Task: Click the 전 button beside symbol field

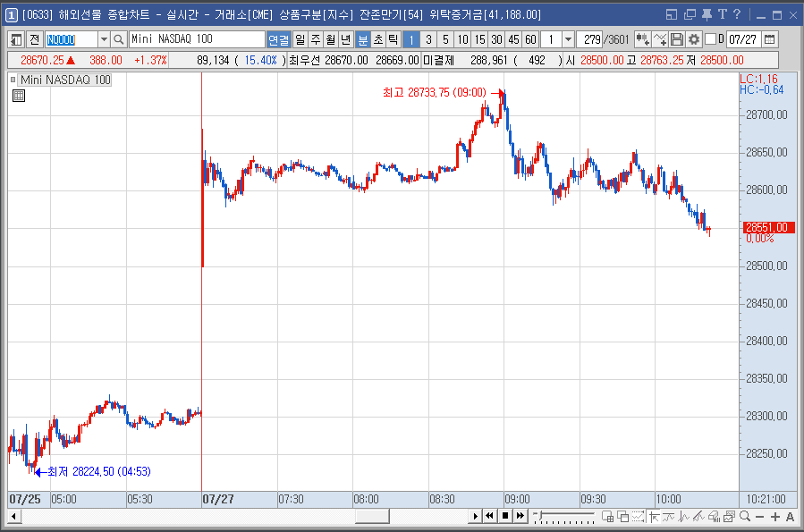Action: (x=34, y=39)
